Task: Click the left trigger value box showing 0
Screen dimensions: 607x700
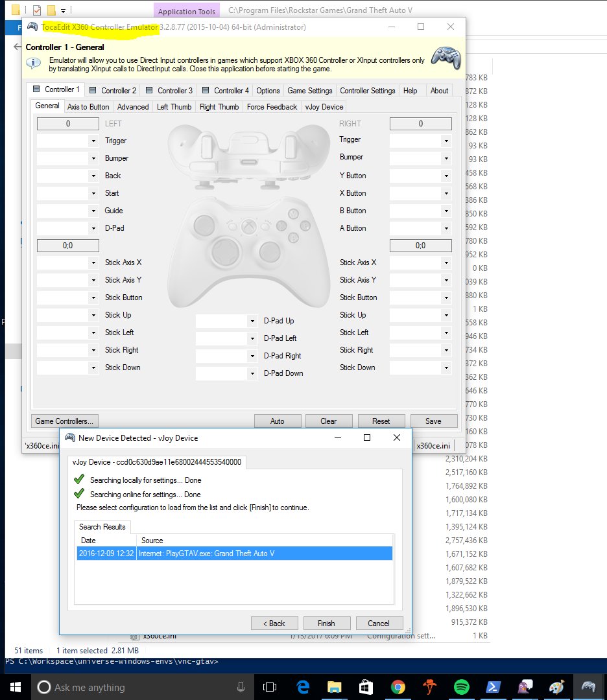Action: pyautogui.click(x=68, y=124)
